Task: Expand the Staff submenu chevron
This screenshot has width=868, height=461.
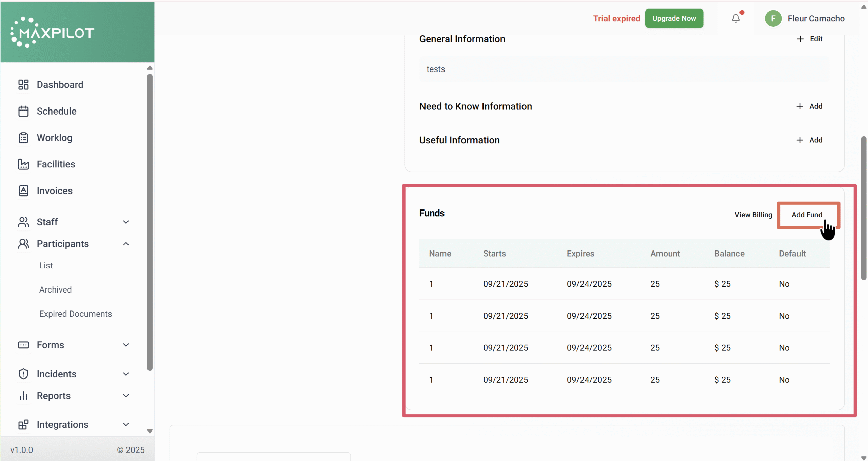Action: pos(126,222)
